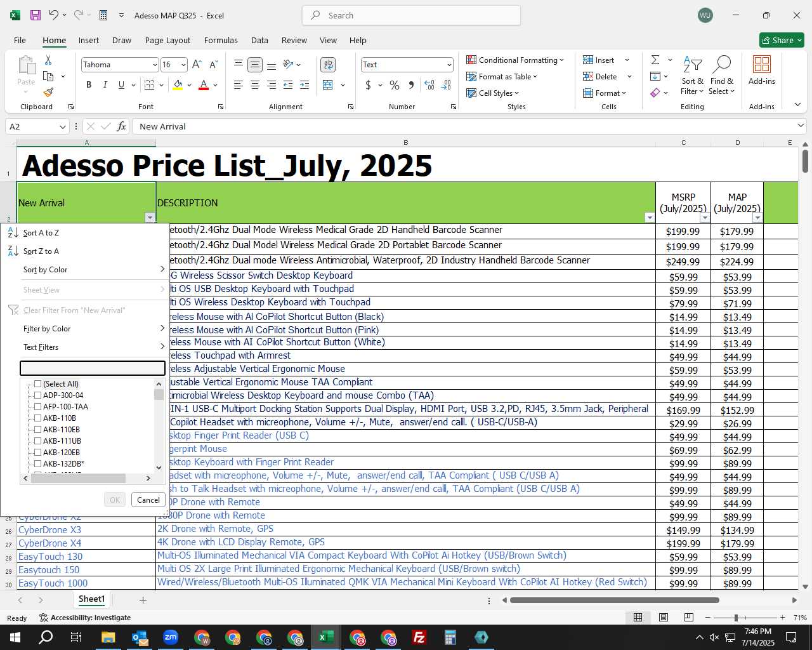Click the AutoSum sigma icon
This screenshot has width=812, height=650.
[655, 60]
